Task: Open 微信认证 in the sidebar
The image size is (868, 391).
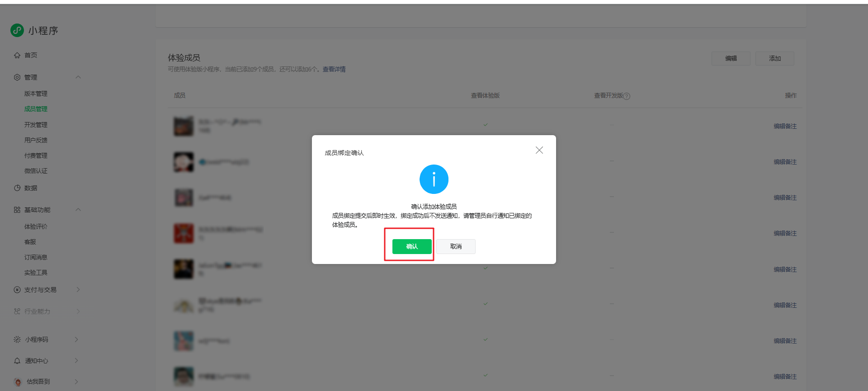Action: (36, 171)
